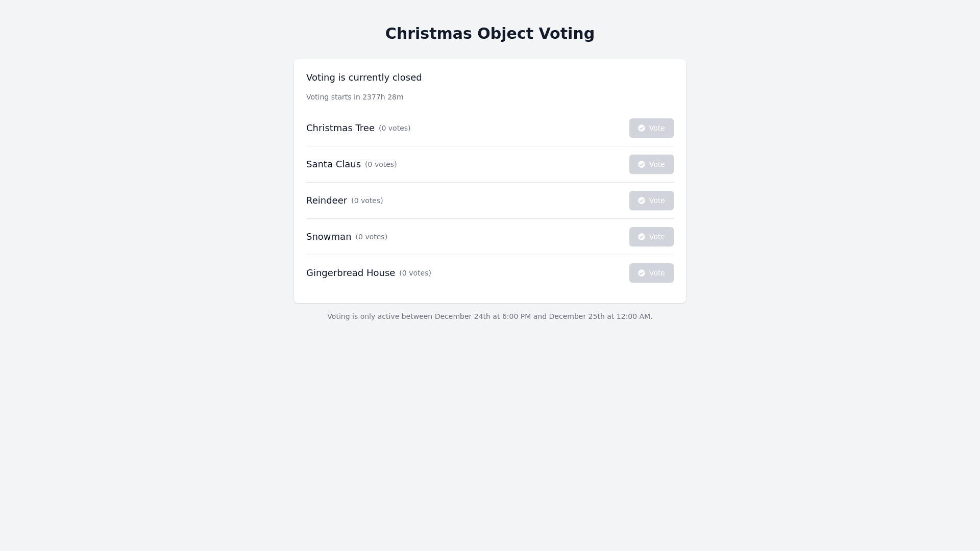The image size is (980, 551).
Task: Cast a vote for Reindeer
Action: [651, 201]
